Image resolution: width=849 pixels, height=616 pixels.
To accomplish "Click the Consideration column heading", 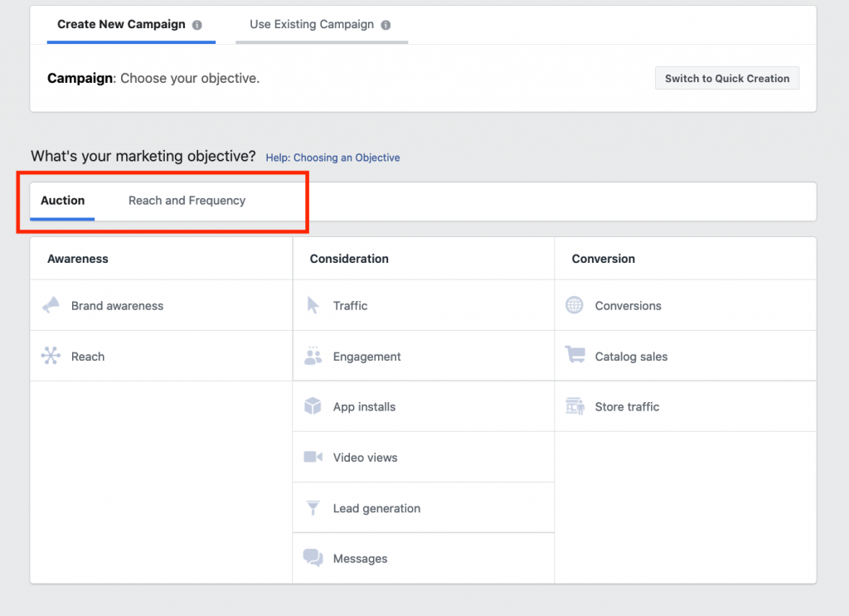I will 349,259.
